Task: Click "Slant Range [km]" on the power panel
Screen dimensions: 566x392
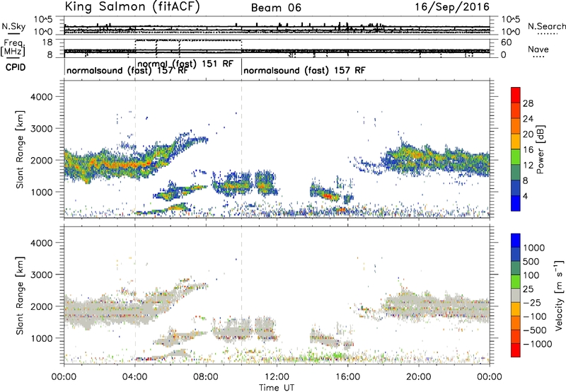Action: [20, 149]
